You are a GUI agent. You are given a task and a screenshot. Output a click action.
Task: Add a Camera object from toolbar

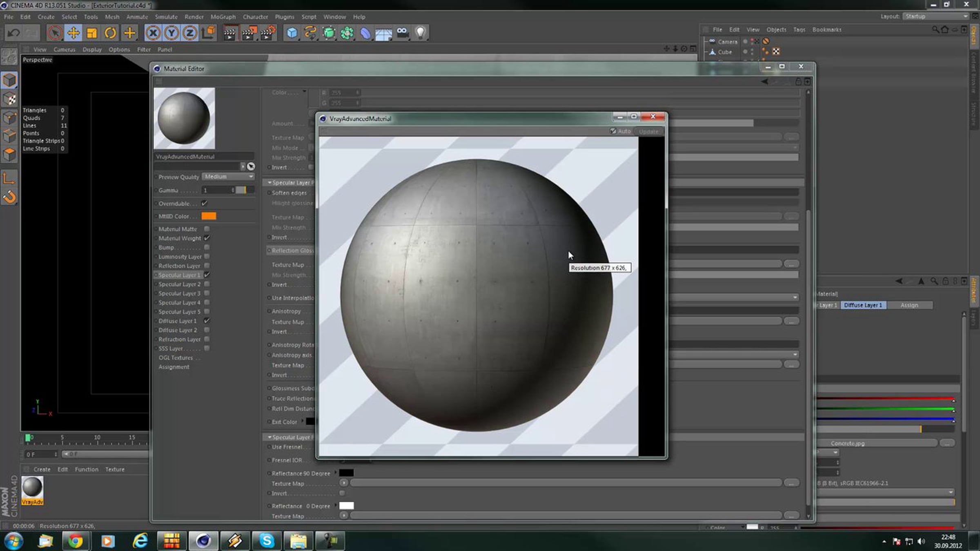pyautogui.click(x=403, y=33)
